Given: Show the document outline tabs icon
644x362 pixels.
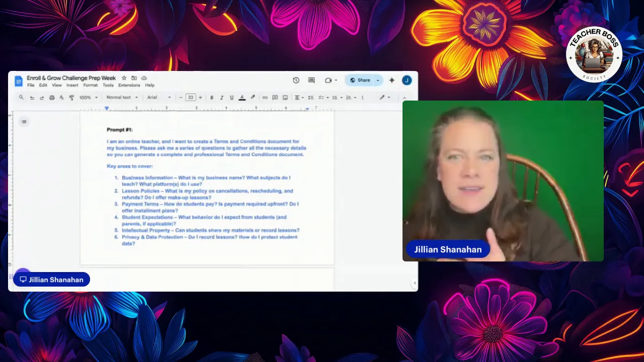Looking at the screenshot, I should [x=24, y=122].
